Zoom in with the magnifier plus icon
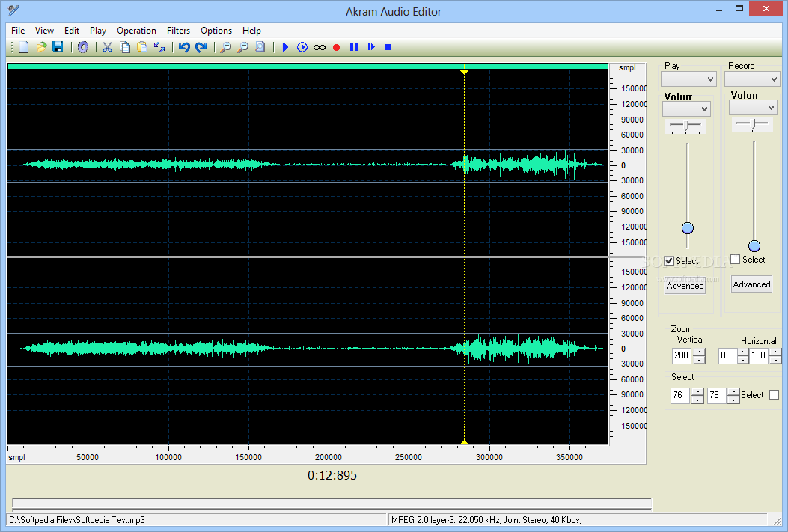788x532 pixels. coord(226,47)
